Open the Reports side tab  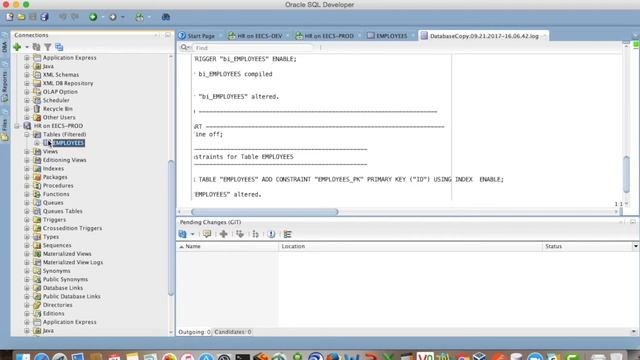click(x=4, y=83)
